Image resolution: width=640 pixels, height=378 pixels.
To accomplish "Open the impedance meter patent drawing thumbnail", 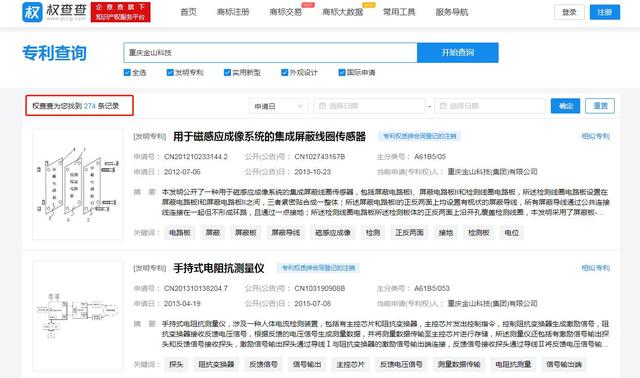I will coord(78,316).
